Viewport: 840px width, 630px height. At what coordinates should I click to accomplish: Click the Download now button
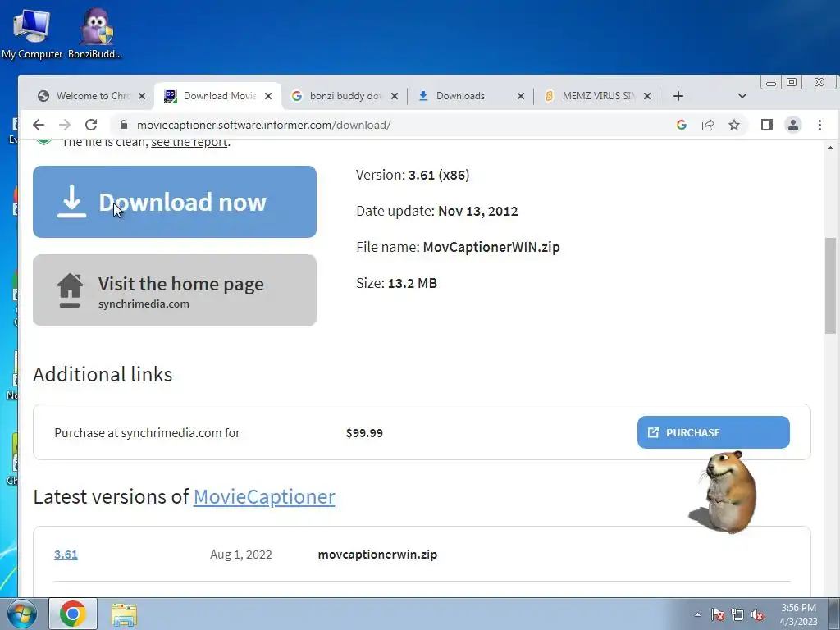pos(175,202)
